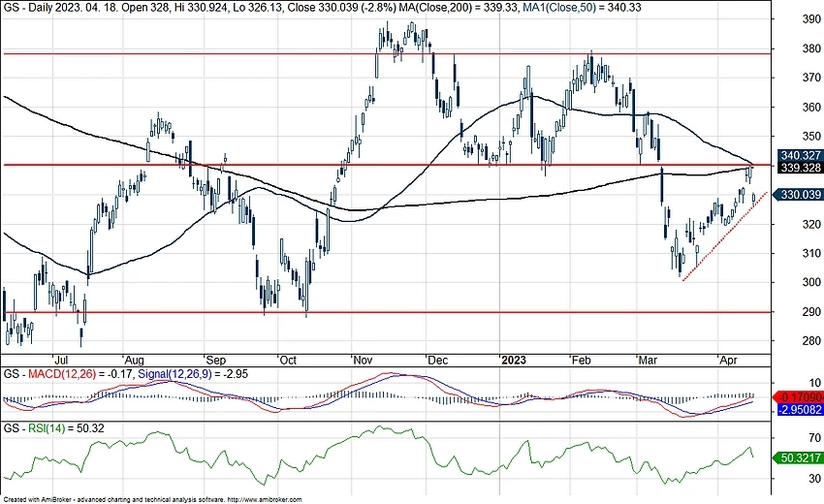
Task: Open the www.amibroker.com link in footer
Action: tap(265, 500)
